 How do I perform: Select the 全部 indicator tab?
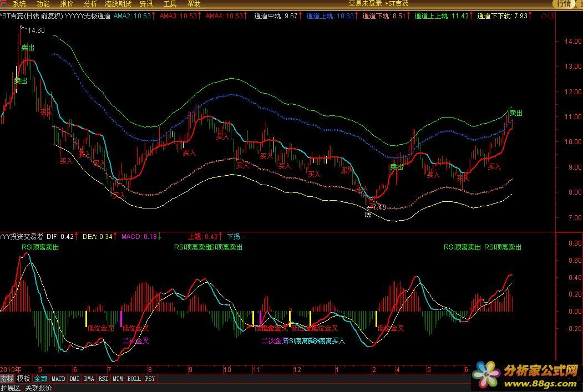click(41, 379)
